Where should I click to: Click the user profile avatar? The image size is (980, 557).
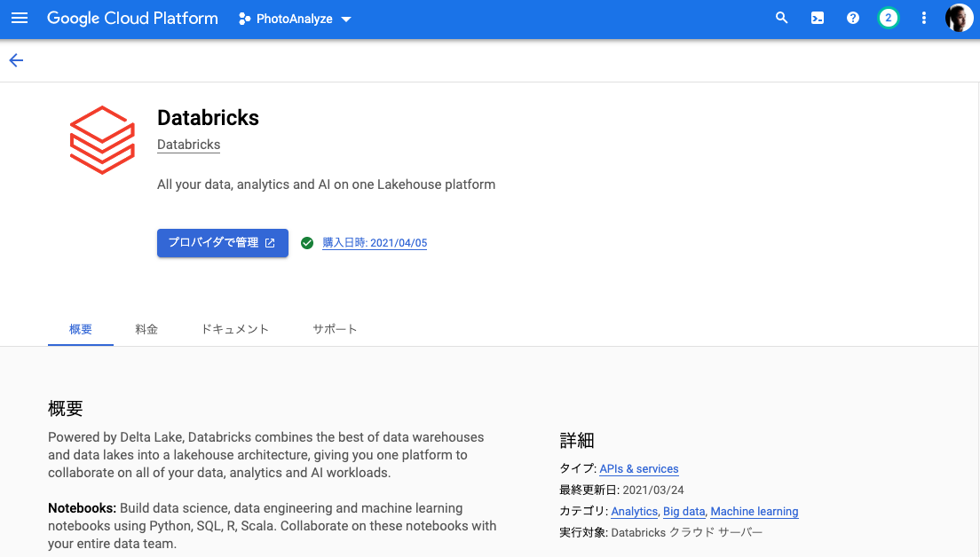(x=959, y=18)
